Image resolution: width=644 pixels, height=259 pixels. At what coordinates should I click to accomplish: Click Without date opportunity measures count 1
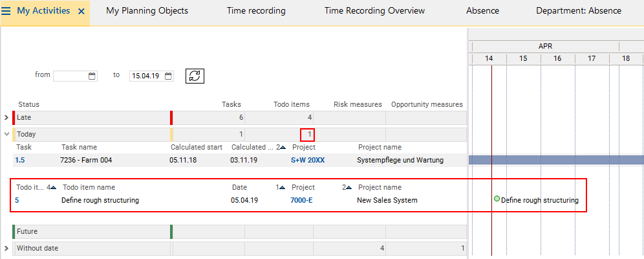click(462, 248)
